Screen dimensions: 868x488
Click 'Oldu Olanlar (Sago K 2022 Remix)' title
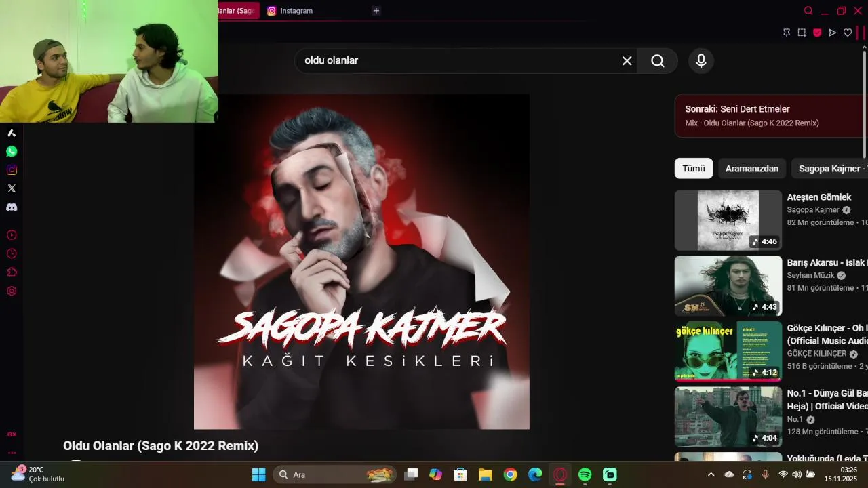(x=161, y=446)
